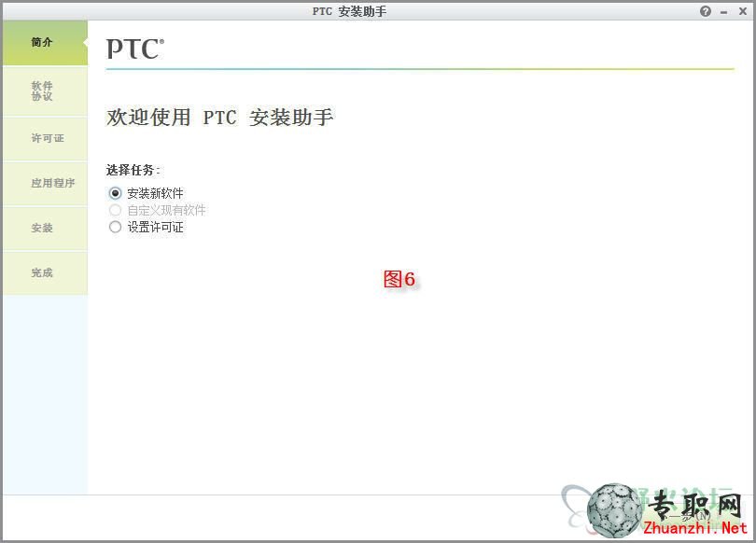Jump to the 安装 step tab

[x=46, y=229]
